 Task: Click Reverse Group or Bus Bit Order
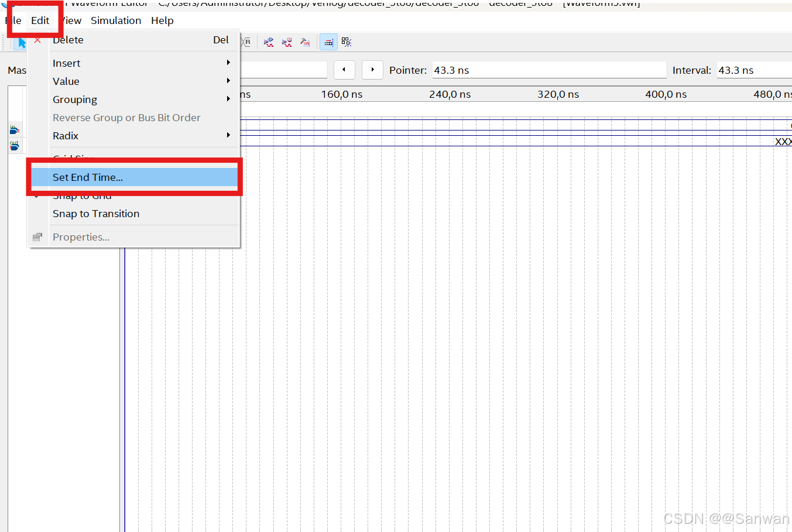click(x=135, y=118)
